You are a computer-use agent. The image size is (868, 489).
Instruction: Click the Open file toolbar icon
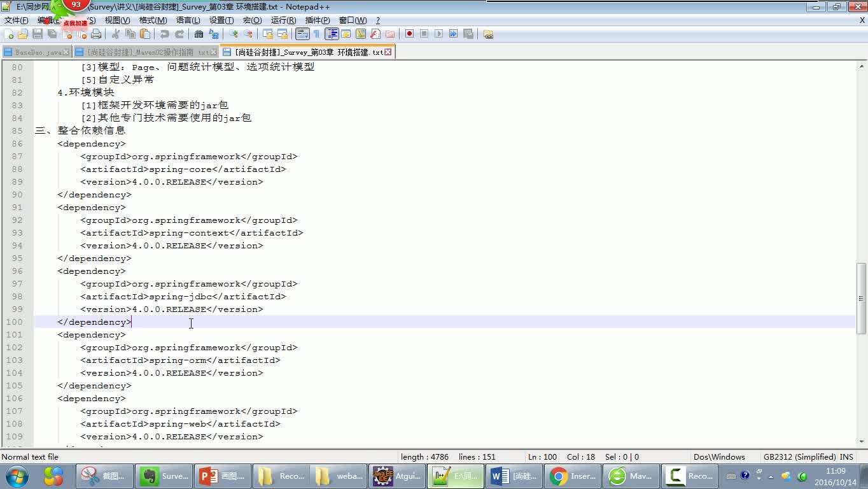point(23,34)
